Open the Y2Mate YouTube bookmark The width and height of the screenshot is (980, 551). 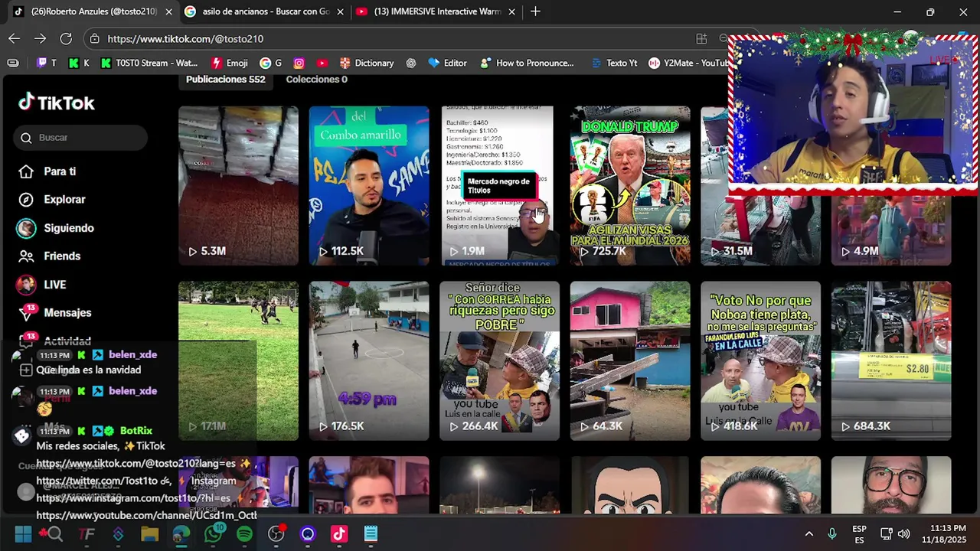[689, 63]
